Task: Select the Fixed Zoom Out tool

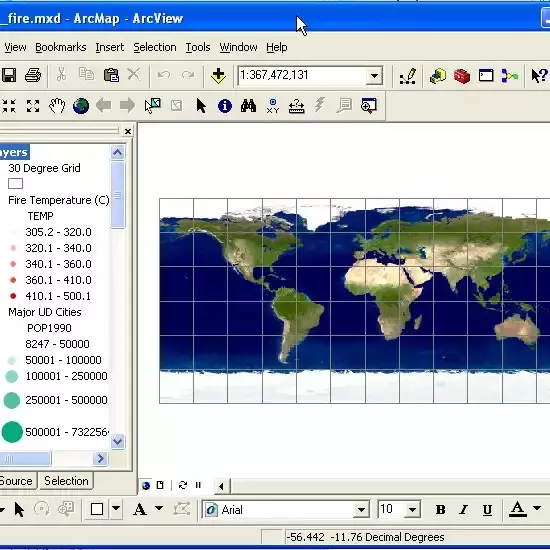Action: [x=33, y=106]
